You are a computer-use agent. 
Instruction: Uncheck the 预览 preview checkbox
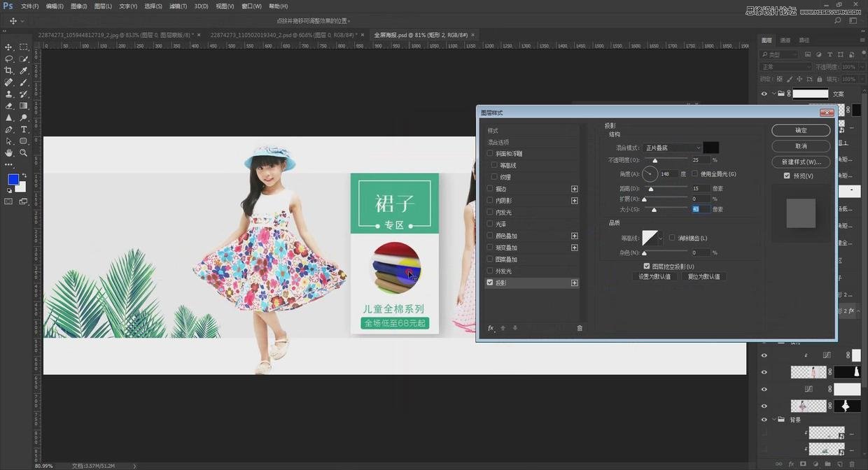click(x=787, y=176)
